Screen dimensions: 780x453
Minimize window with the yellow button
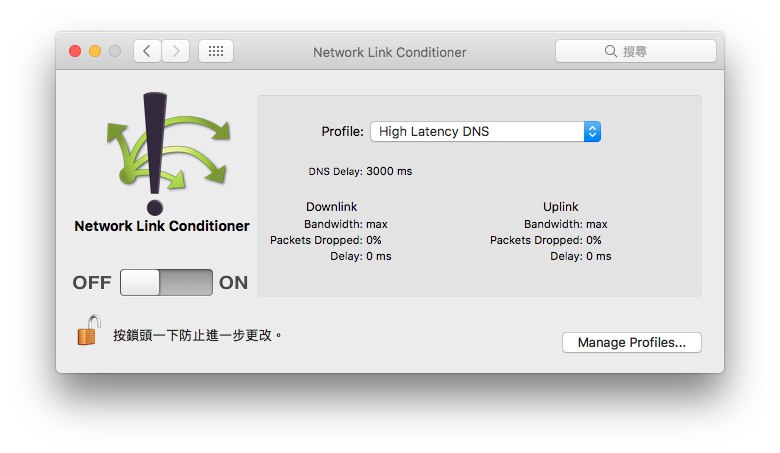[x=95, y=51]
